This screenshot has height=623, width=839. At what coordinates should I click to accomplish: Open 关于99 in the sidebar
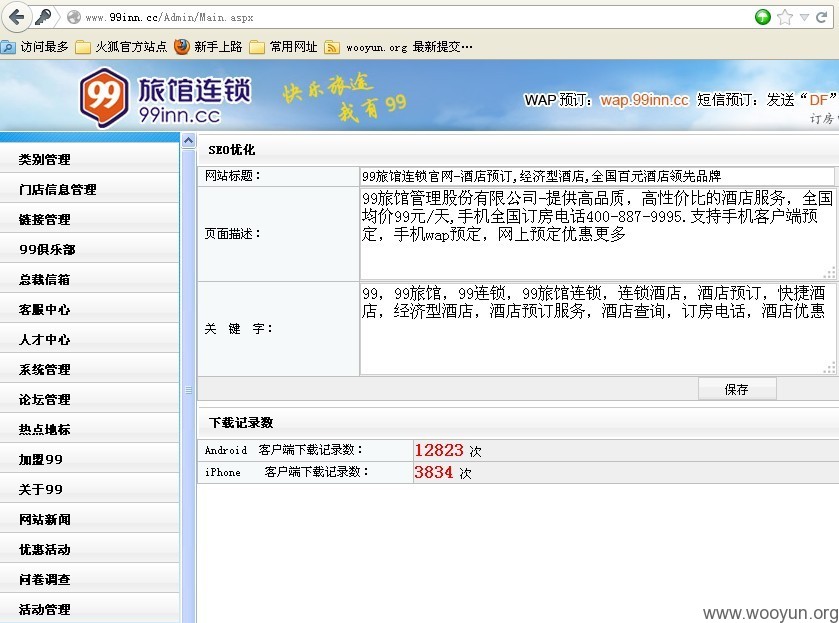pos(89,489)
